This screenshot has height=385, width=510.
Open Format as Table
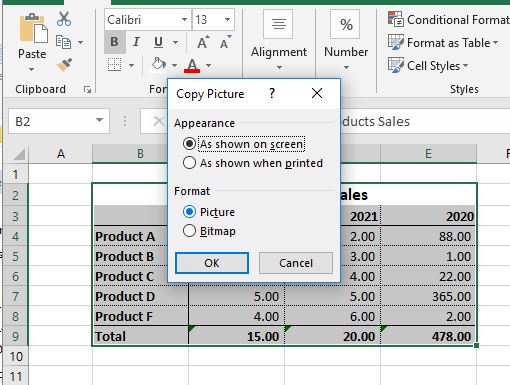pos(443,43)
